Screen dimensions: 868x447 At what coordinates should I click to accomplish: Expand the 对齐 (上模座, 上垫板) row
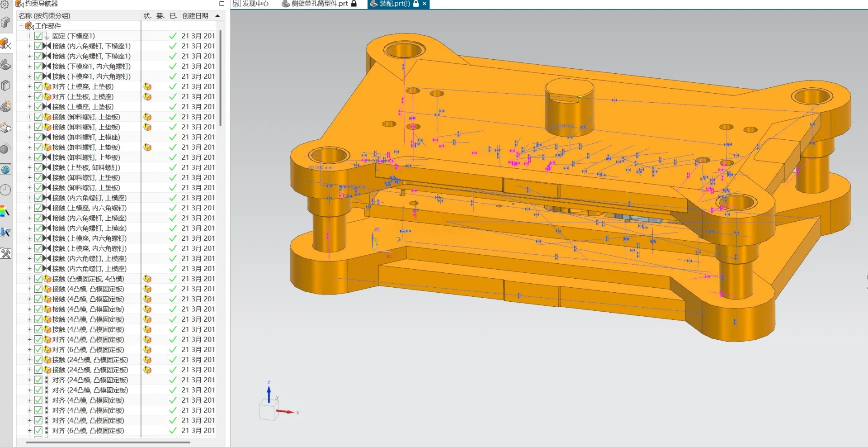30,86
